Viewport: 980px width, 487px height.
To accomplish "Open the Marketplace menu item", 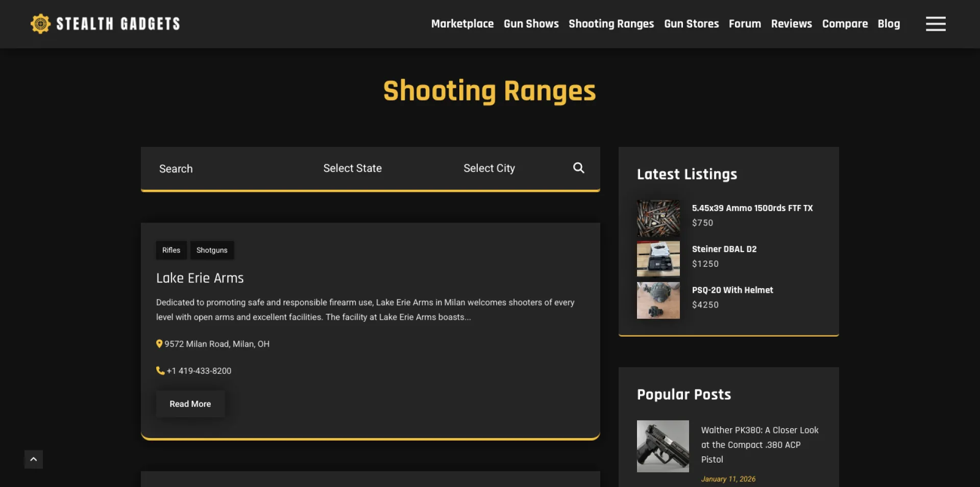I will 462,24.
